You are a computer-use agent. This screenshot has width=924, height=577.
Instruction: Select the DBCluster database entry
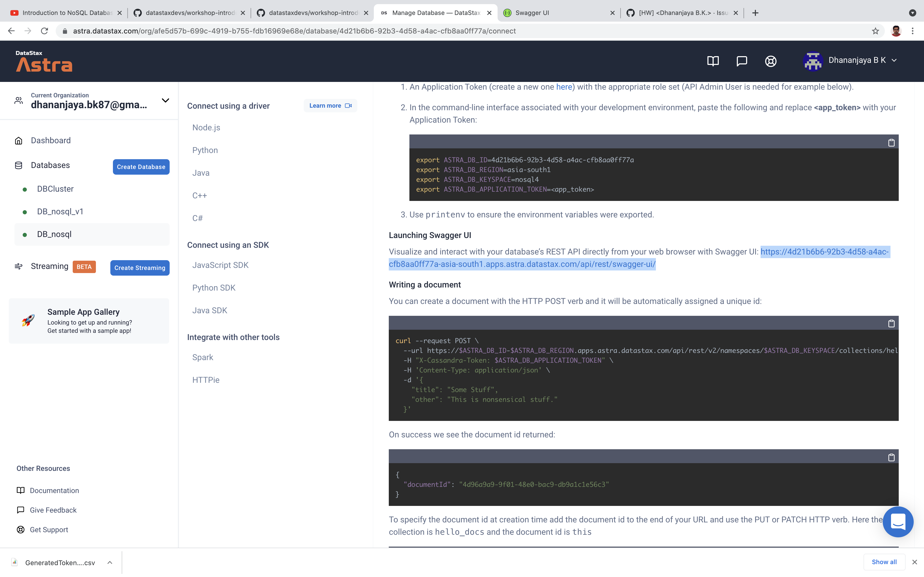coord(55,189)
